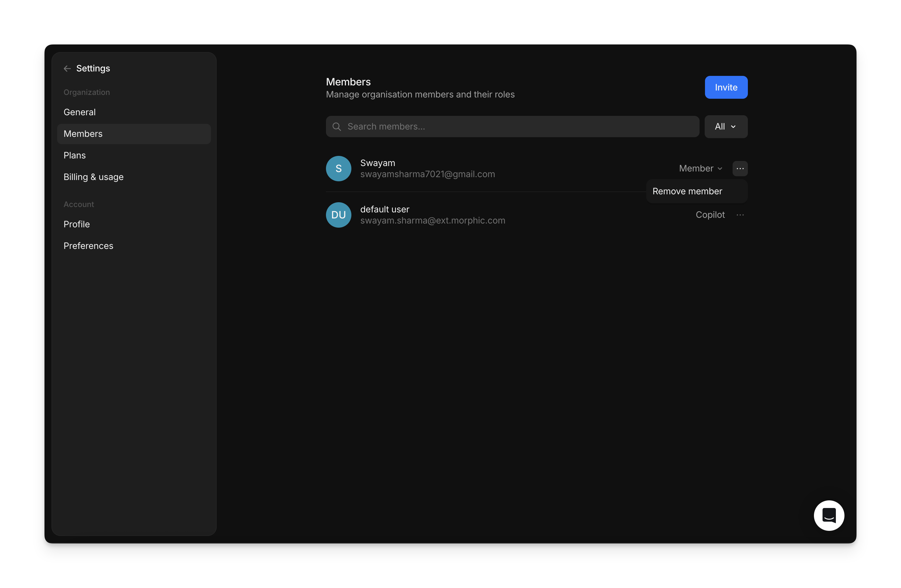Go to the Plans section
Screen dimensions: 901x588
click(x=74, y=155)
